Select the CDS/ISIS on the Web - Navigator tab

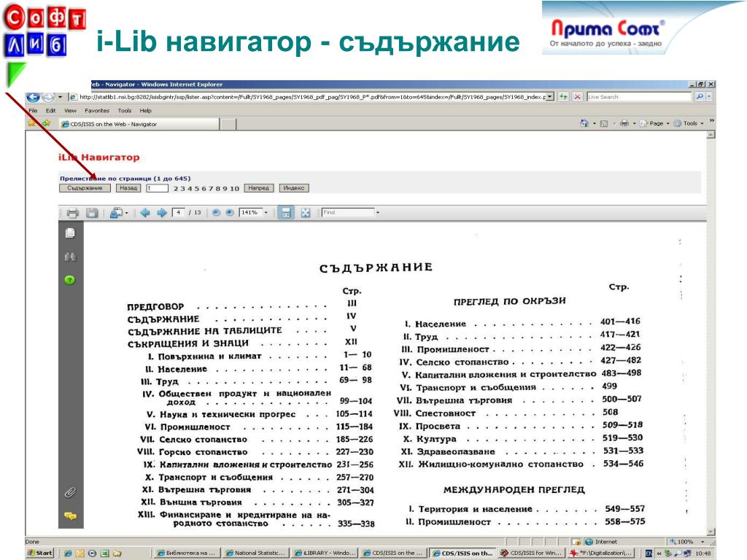pos(139,124)
